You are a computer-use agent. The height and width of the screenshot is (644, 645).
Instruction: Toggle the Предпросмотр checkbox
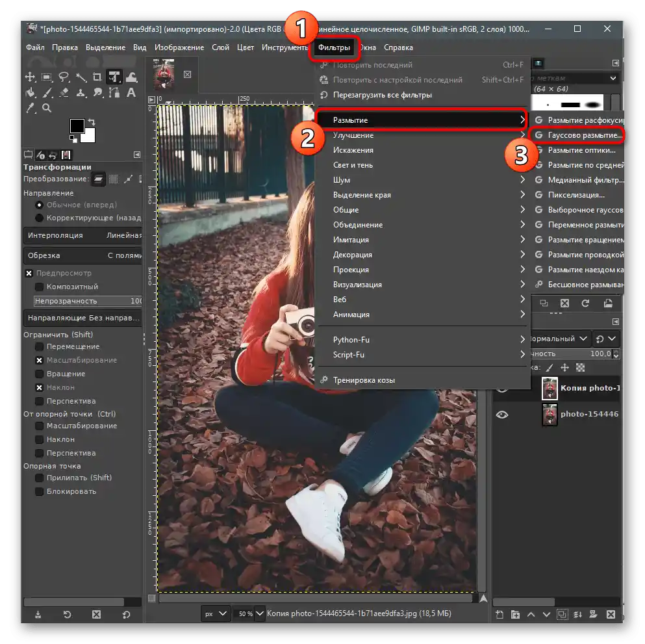[x=29, y=273]
